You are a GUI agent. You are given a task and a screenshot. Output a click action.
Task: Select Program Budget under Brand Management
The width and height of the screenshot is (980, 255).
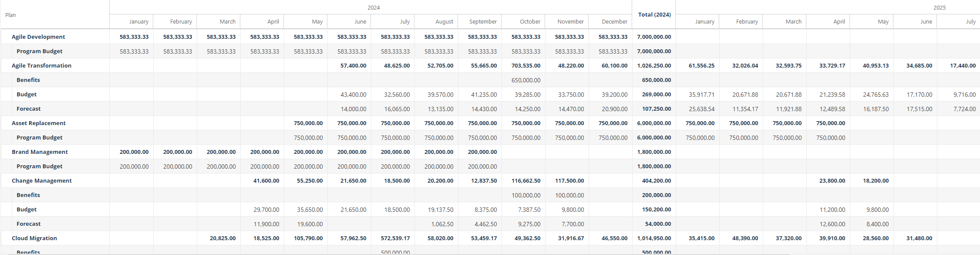[x=39, y=166]
